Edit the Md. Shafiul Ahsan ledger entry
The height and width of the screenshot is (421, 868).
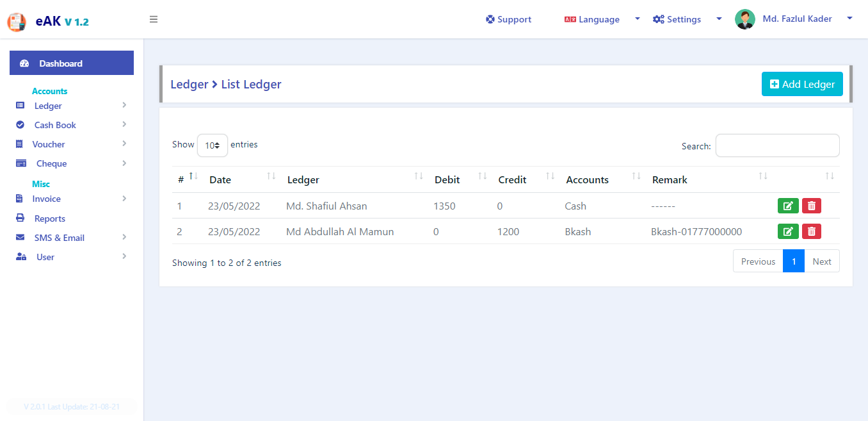click(x=788, y=206)
